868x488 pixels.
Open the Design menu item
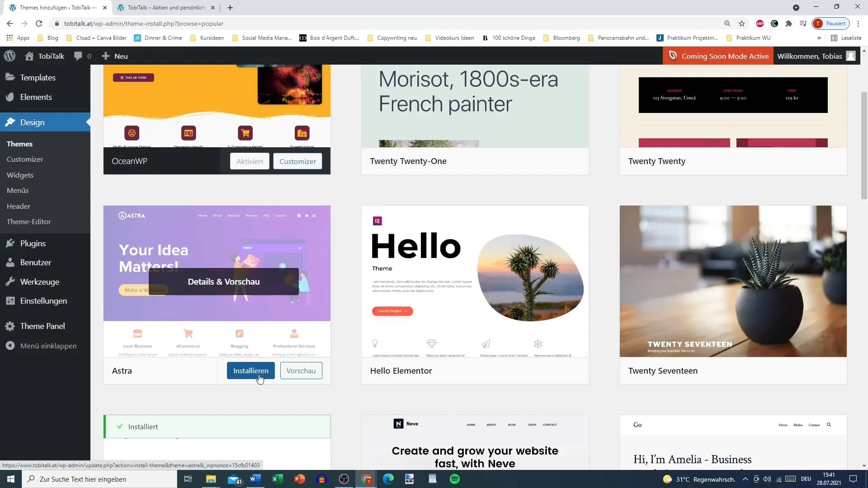pyautogui.click(x=32, y=122)
